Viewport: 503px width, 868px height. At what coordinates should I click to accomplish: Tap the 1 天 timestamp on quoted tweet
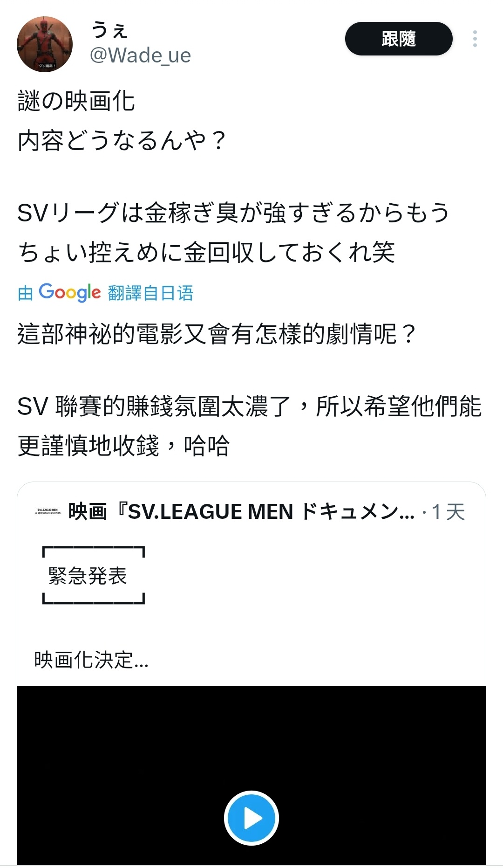[448, 512]
